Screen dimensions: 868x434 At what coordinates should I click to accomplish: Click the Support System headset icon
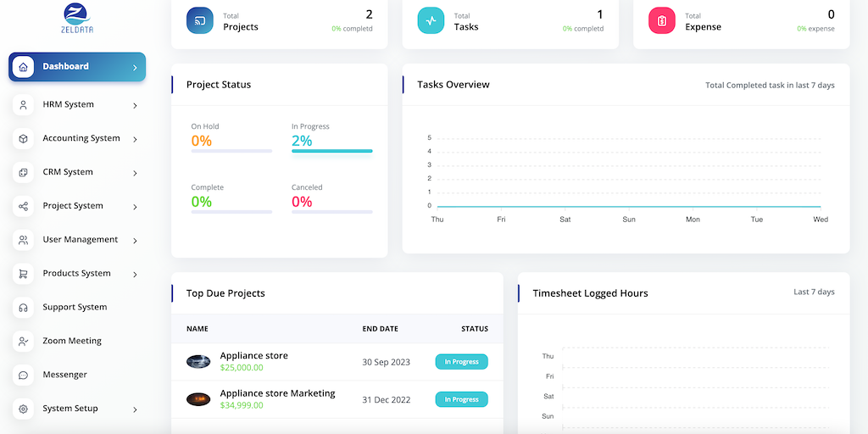click(x=23, y=308)
